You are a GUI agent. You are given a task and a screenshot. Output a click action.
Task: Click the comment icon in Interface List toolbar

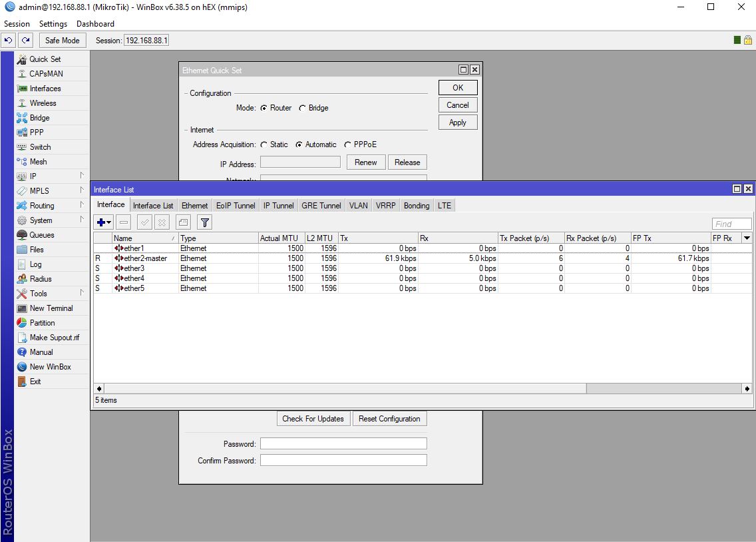[183, 223]
